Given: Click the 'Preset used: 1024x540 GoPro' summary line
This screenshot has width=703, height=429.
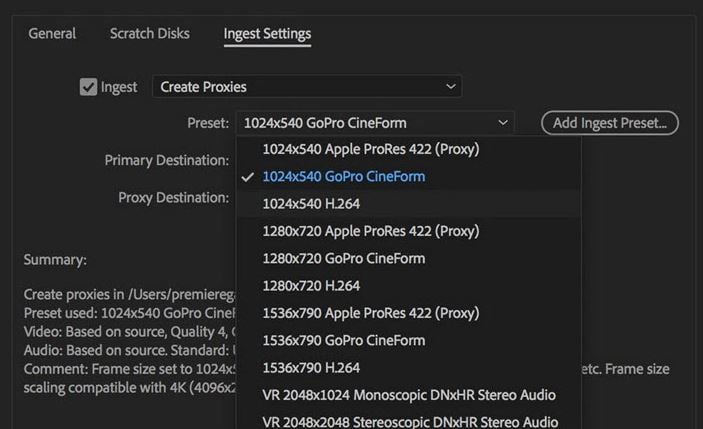Looking at the screenshot, I should [129, 313].
